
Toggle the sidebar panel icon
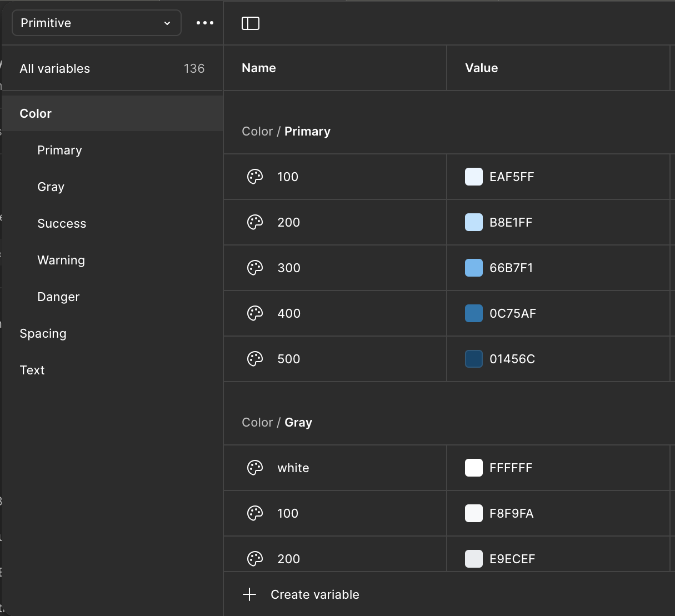pos(251,23)
